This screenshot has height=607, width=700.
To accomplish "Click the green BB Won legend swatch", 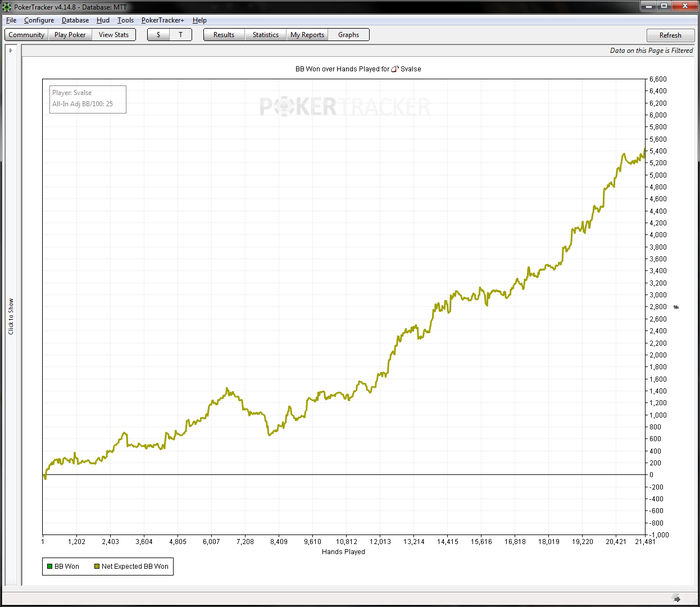I will tap(50, 566).
